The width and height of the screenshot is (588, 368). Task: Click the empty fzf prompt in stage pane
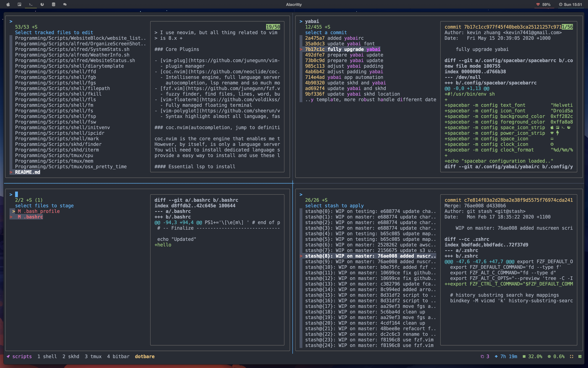[x=17, y=195]
